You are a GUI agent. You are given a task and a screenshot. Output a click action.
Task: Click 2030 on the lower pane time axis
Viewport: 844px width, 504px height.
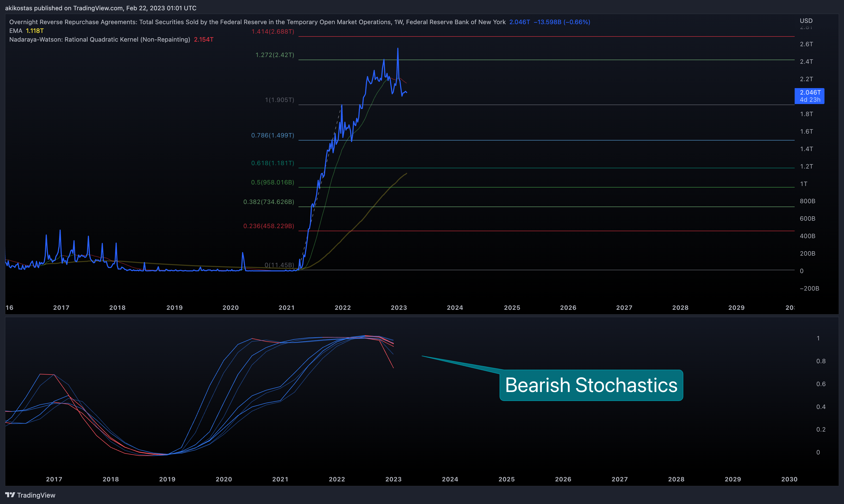[789, 479]
